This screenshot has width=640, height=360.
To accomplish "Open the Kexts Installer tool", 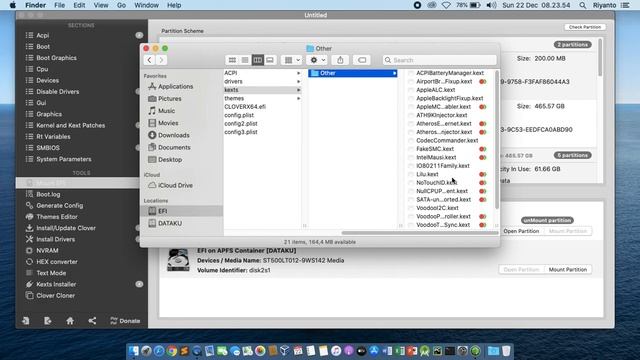I will click(56, 284).
